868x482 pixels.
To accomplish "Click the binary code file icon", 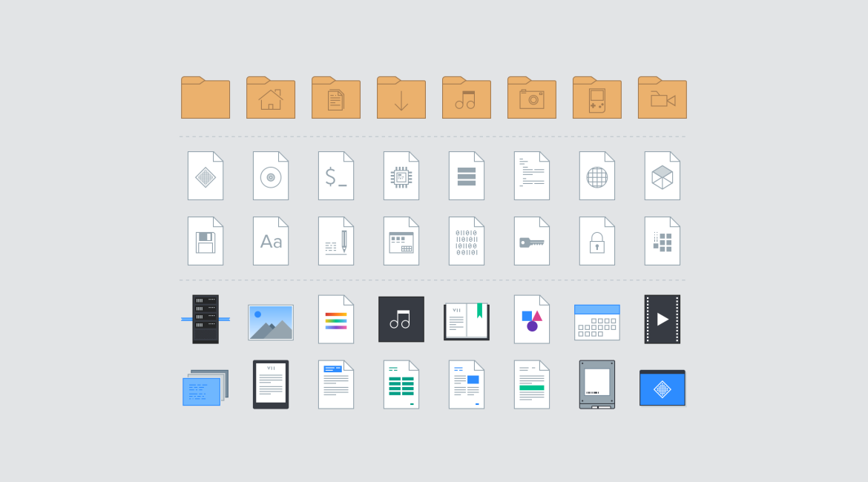I will point(466,242).
